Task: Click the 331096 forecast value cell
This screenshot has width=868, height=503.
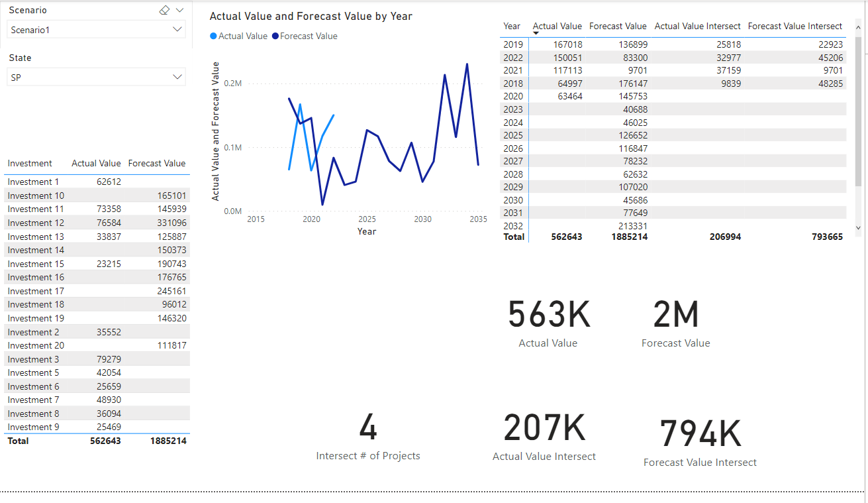Action: [171, 223]
